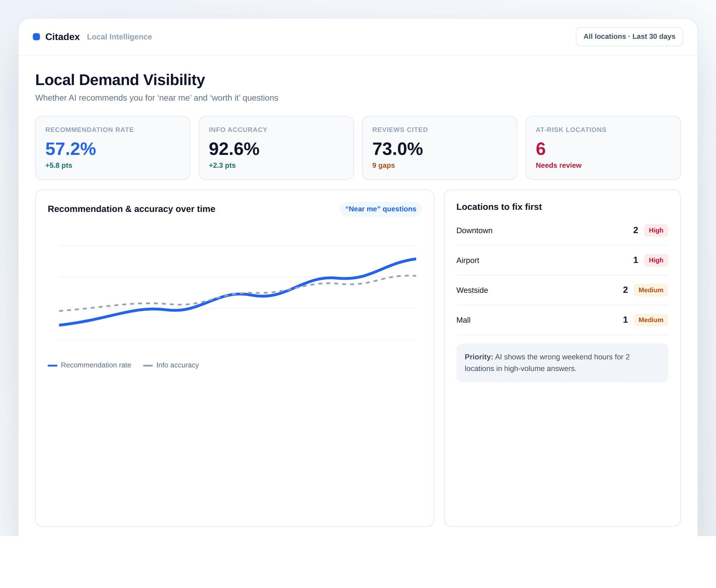The height and width of the screenshot is (588, 716).
Task: Click the Locations to fix first heading
Action: (x=499, y=207)
